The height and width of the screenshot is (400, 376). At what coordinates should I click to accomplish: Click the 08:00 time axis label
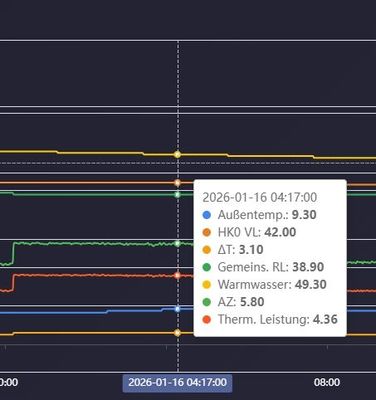tap(327, 382)
